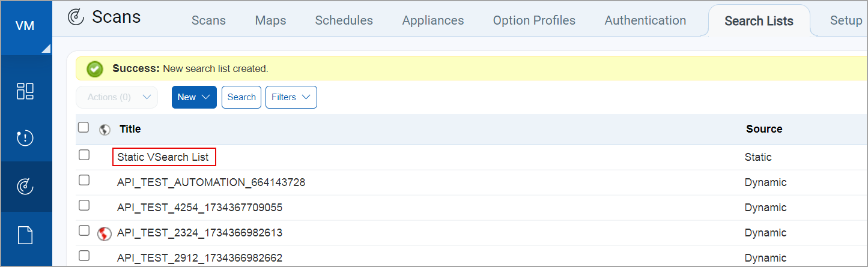Switch to the Option Profiles tab
This screenshot has height=267, width=868.
534,20
